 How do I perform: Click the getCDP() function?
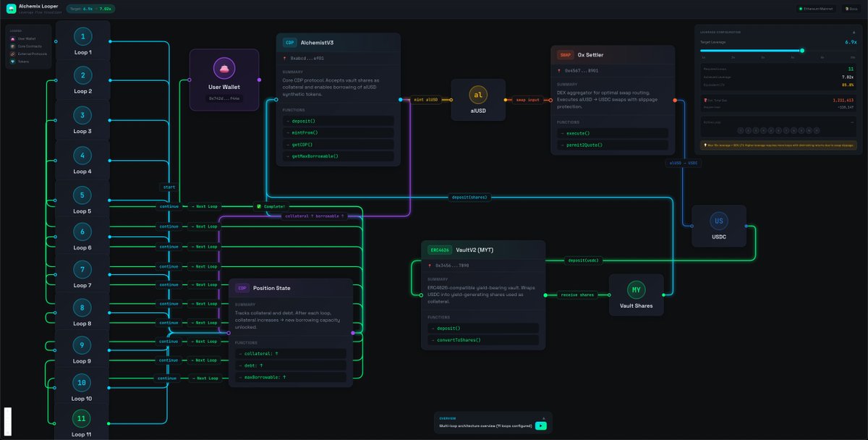pyautogui.click(x=338, y=145)
